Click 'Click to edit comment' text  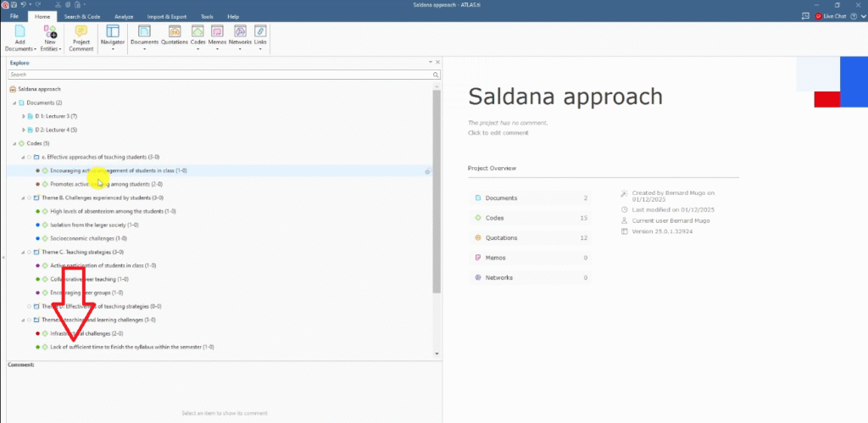point(498,133)
